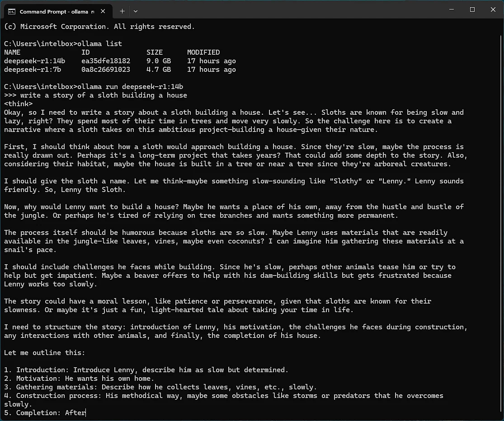Close the Command Prompt tab

pyautogui.click(x=103, y=11)
